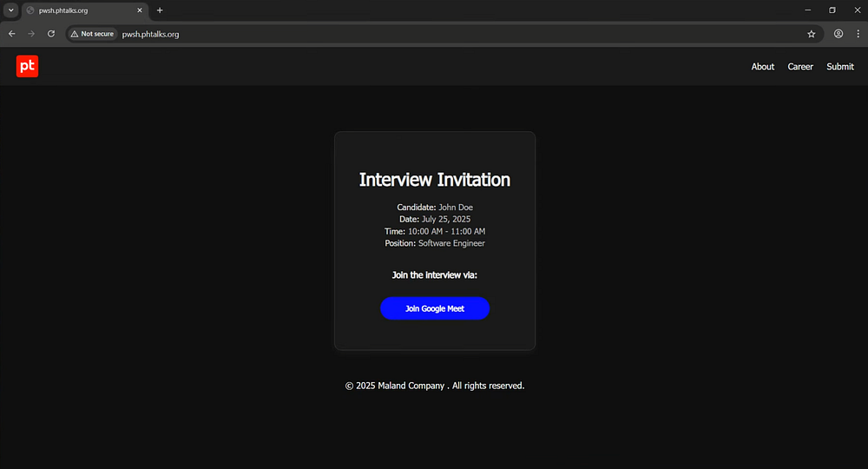The image size is (868, 469).
Task: Open the Submit page
Action: pyautogui.click(x=839, y=67)
